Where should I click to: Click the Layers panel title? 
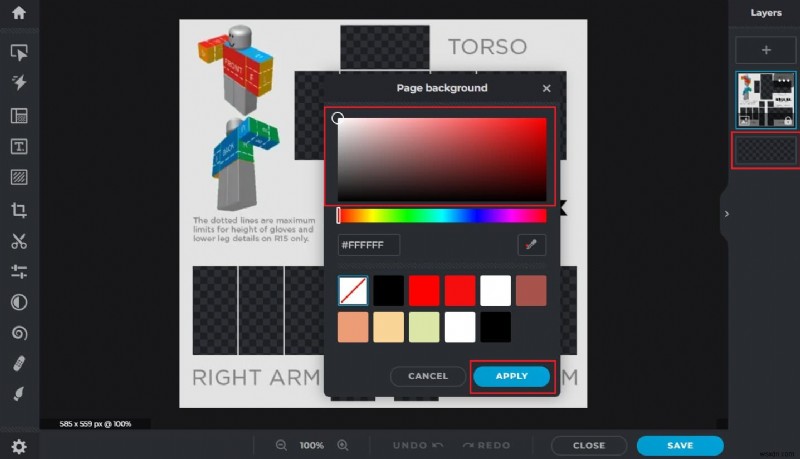(x=766, y=13)
